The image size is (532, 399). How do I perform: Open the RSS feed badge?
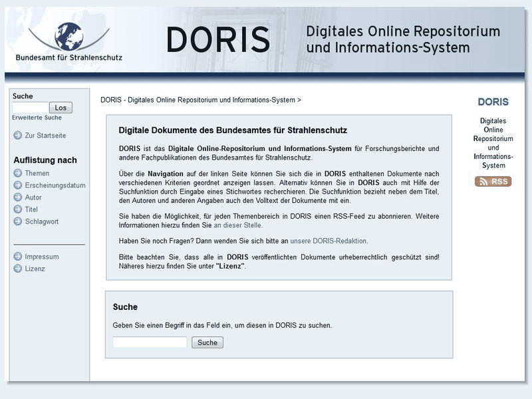493,182
